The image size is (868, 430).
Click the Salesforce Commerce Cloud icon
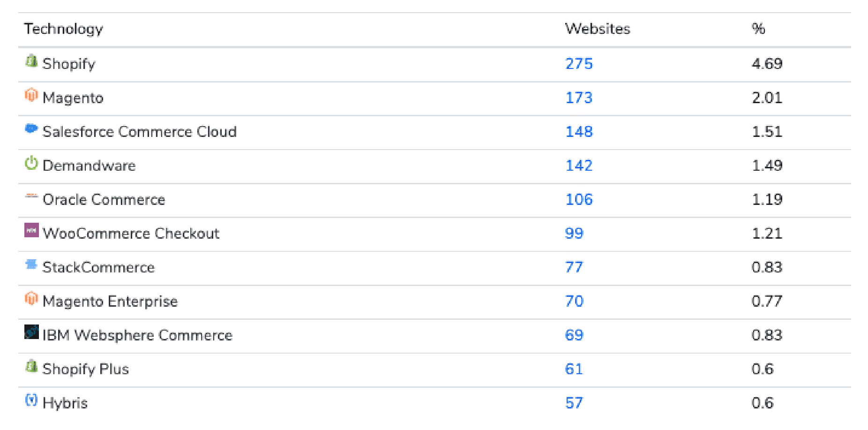click(31, 128)
